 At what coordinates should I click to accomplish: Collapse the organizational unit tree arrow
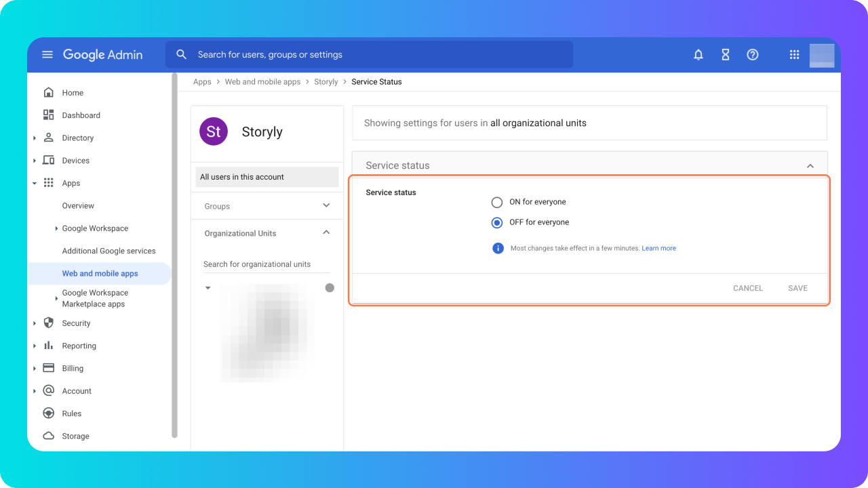click(208, 288)
